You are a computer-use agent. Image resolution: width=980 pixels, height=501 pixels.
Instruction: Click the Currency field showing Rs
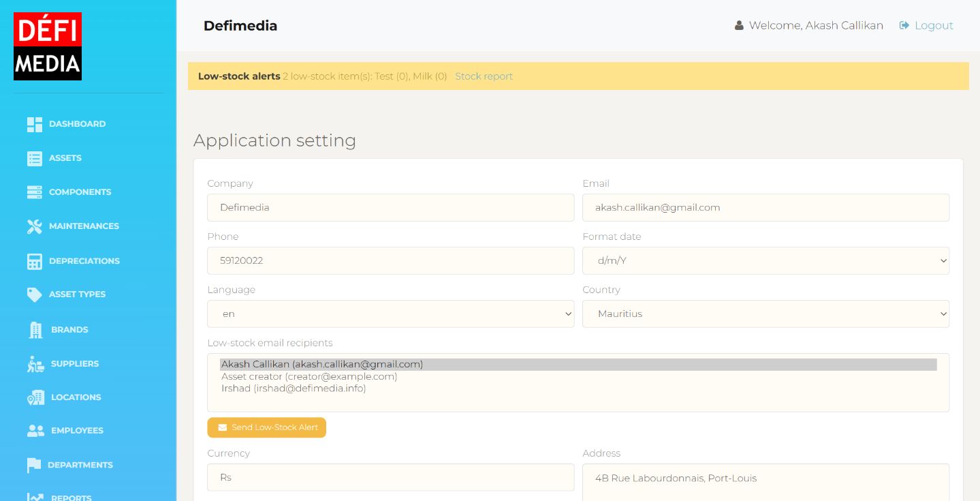coord(390,477)
